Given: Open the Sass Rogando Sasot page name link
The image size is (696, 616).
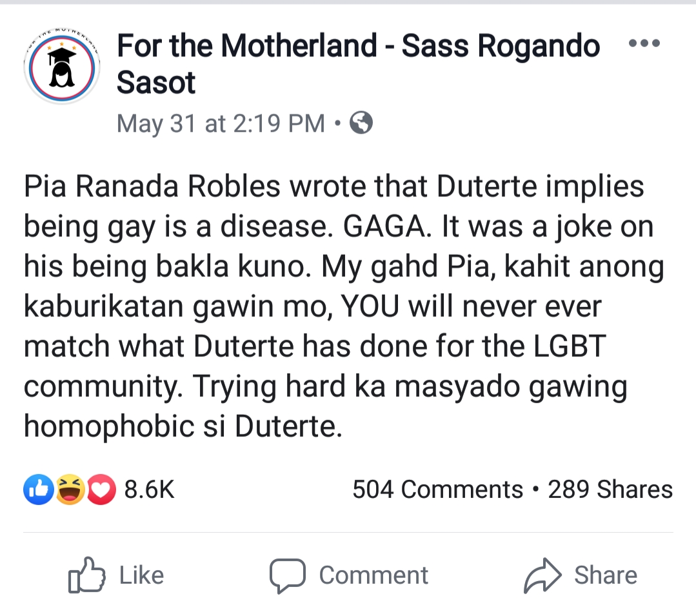Looking at the screenshot, I should (x=358, y=64).
